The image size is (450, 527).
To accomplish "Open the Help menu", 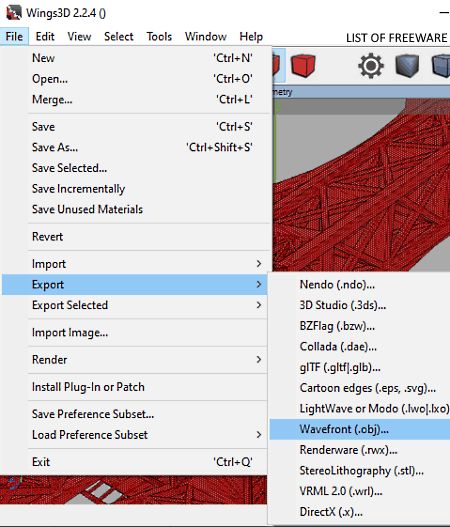I will coord(251,36).
